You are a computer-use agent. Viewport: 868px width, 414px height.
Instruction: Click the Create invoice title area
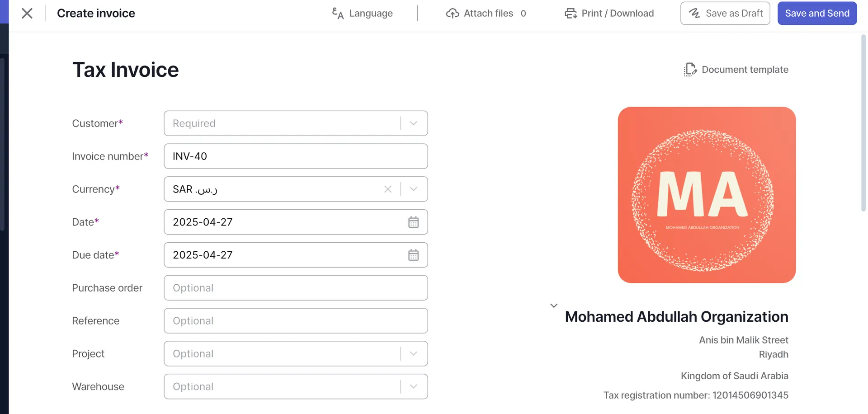(96, 13)
